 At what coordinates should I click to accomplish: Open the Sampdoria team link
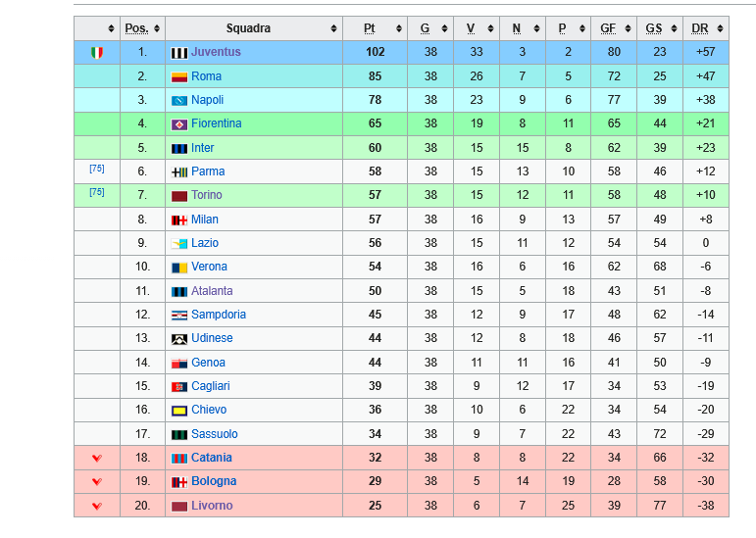(x=218, y=315)
